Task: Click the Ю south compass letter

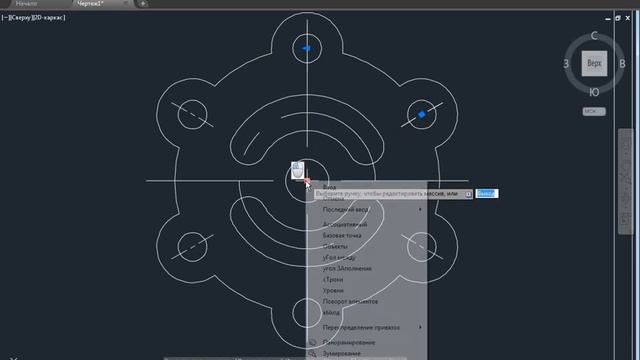Action: coord(594,92)
